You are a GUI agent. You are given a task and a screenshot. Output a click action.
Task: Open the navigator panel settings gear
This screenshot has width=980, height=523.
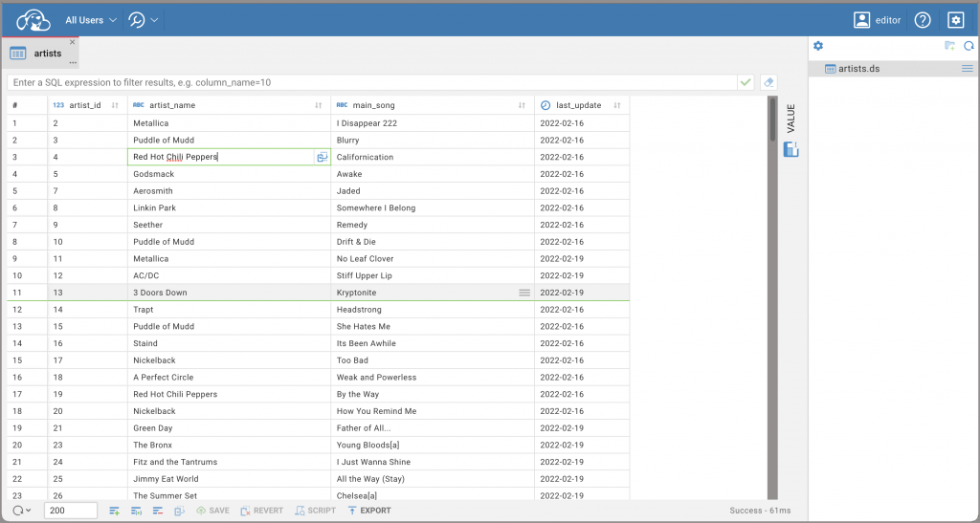818,46
